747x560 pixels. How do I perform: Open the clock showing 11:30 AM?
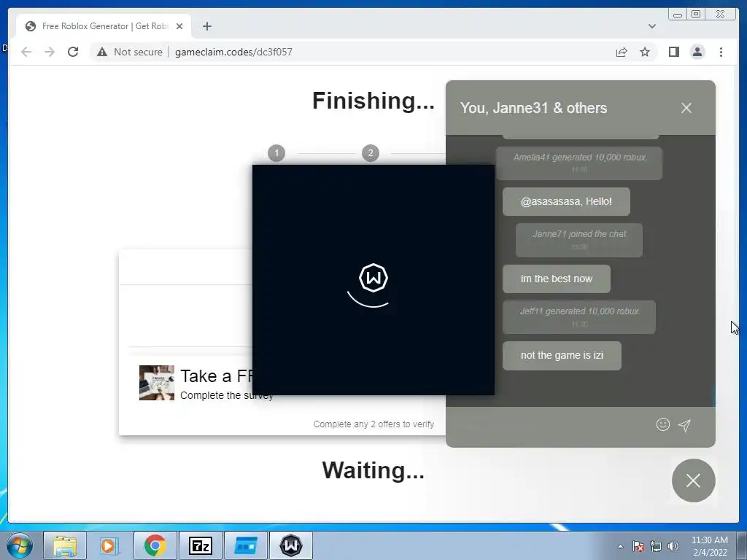709,546
